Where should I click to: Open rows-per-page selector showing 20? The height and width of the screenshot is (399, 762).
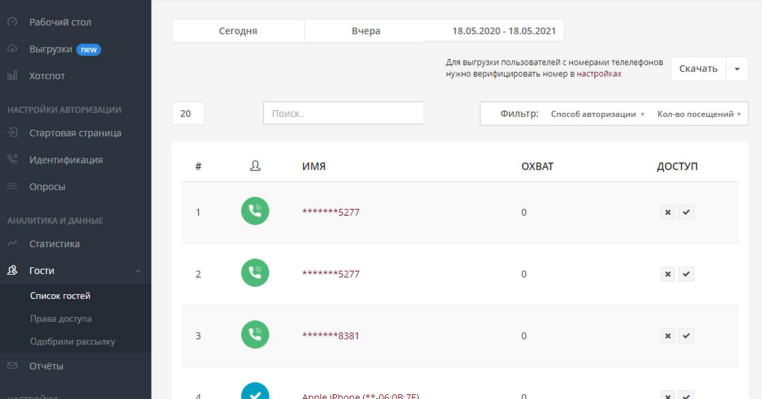188,113
